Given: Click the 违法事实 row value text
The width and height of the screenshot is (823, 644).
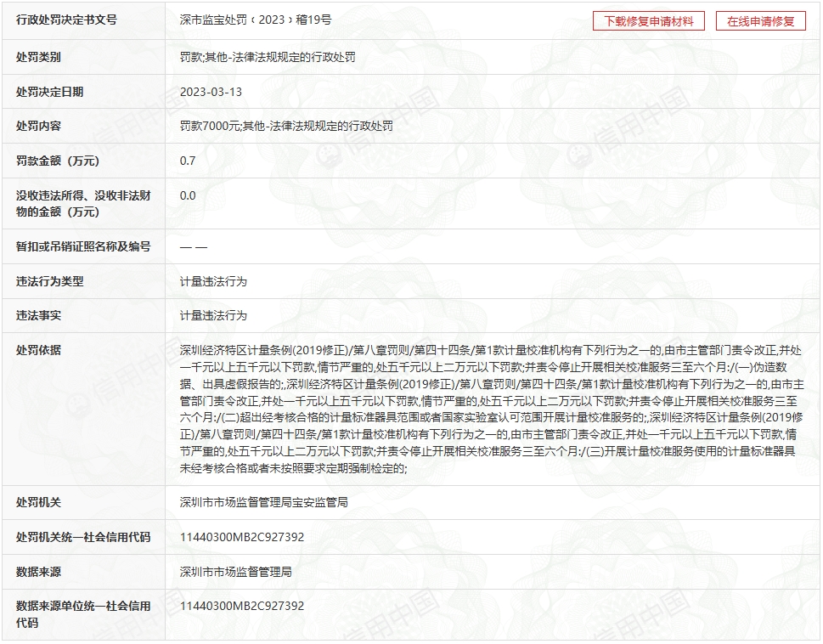Looking at the screenshot, I should [x=213, y=315].
